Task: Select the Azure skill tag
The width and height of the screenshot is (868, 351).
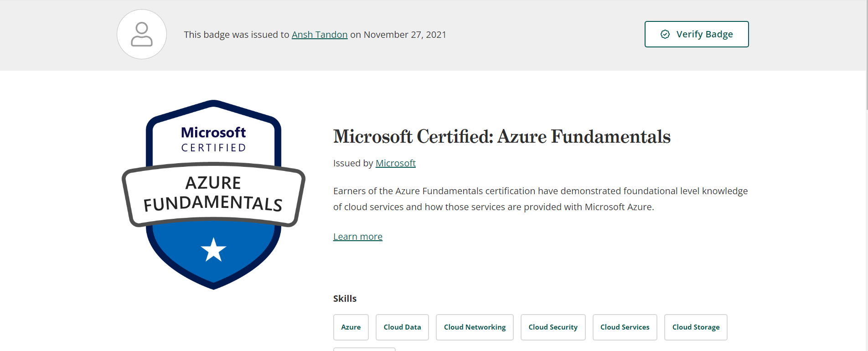Action: pyautogui.click(x=351, y=327)
